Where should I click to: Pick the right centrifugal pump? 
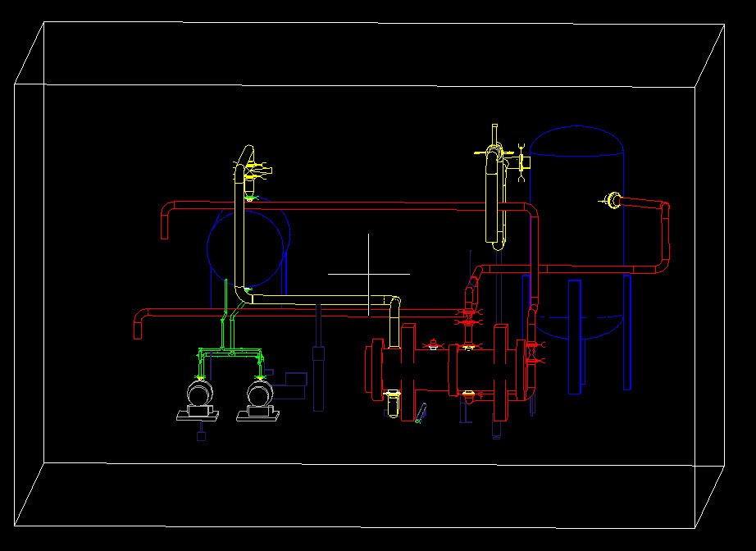click(x=258, y=401)
